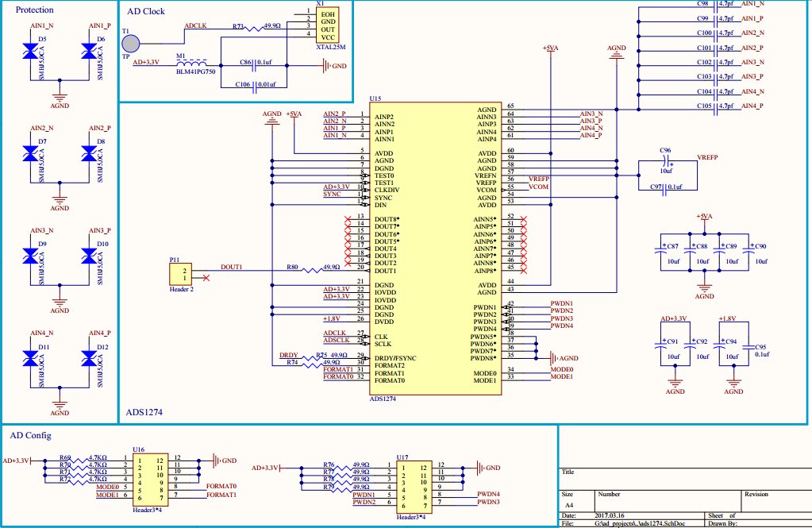Click resistor R69 4.7KΩ
Viewport: 812px width, 528px height.
click(80, 461)
